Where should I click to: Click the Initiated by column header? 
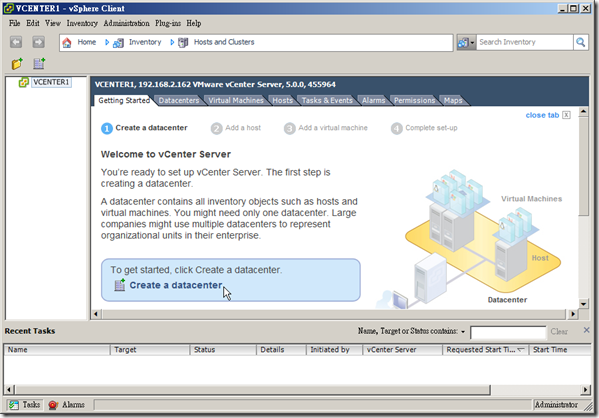[x=334, y=350]
